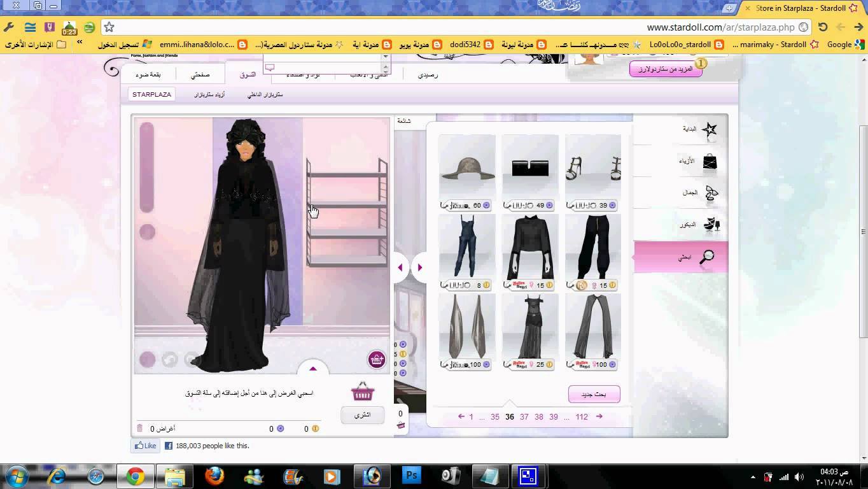Viewport: 868px width, 489px height.
Task: Click the Facebook Like button
Action: click(145, 446)
